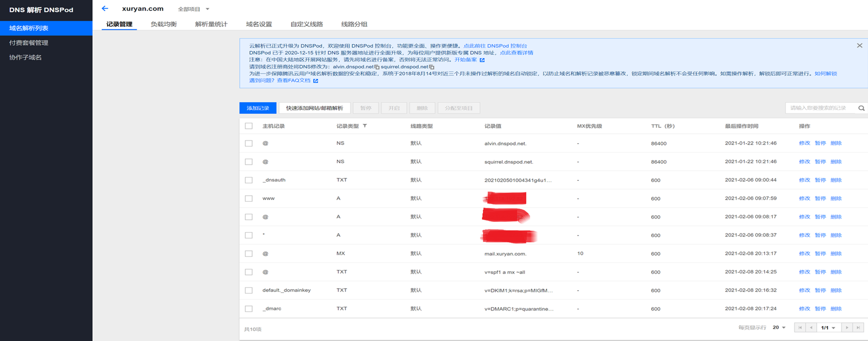This screenshot has height=341, width=868.
Task: Open page selector dropdown 1/1
Action: (828, 327)
